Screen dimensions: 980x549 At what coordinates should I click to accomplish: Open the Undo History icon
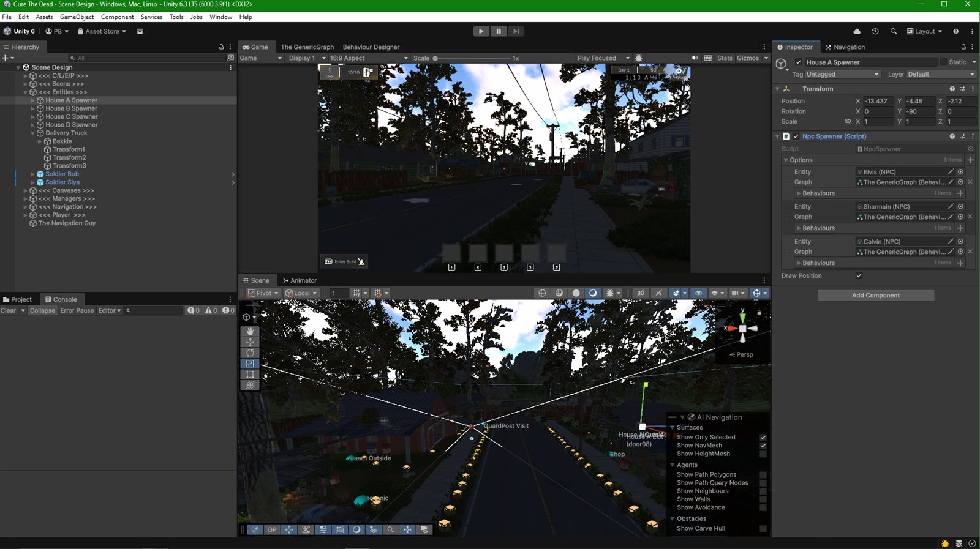click(x=875, y=31)
